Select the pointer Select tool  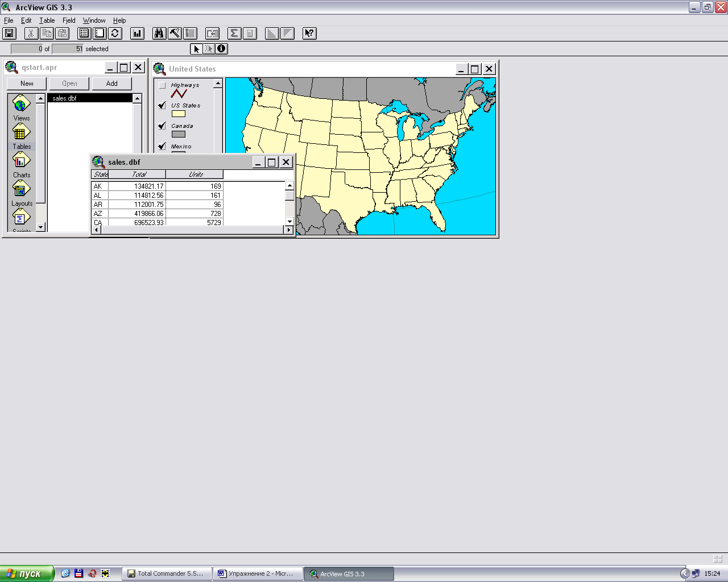tap(196, 49)
